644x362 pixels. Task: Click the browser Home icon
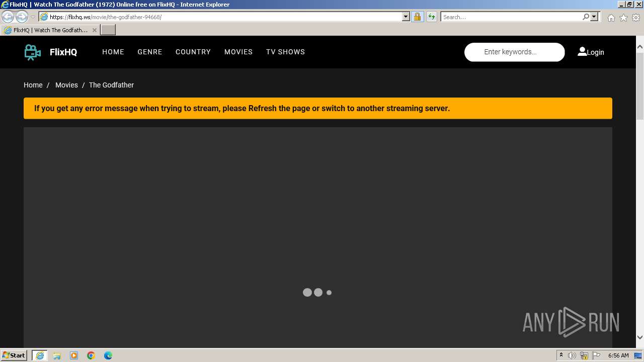[x=611, y=18]
